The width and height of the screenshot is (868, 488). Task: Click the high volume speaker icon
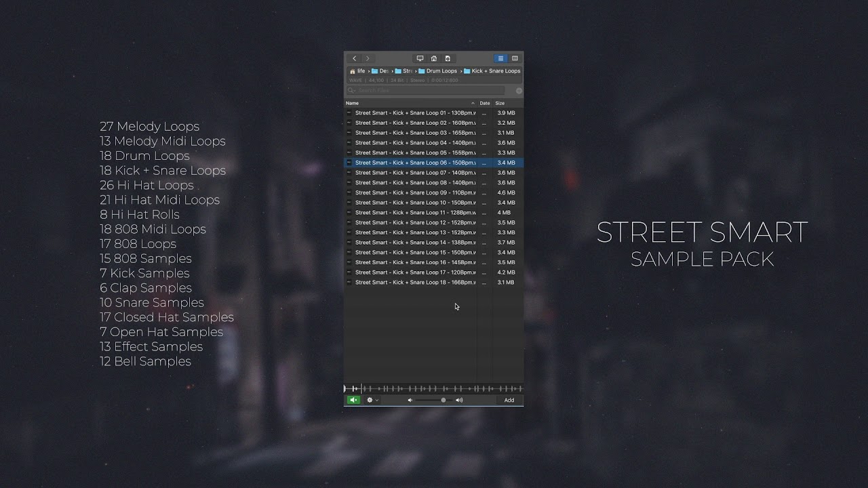tap(459, 400)
